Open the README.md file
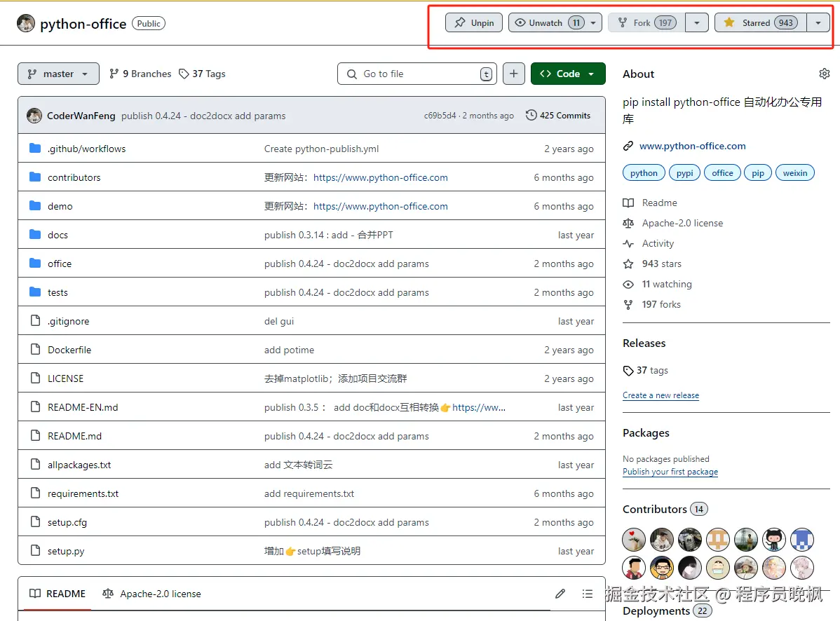Screen dimensions: 840x621 coord(74,436)
